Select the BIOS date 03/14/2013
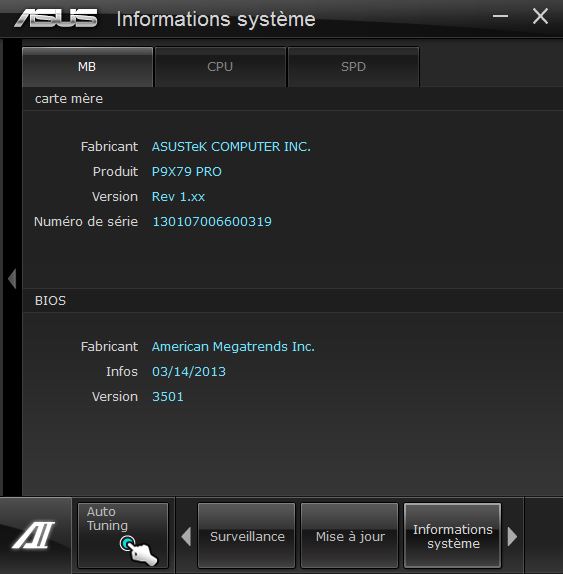This screenshot has height=574, width=563. point(189,372)
